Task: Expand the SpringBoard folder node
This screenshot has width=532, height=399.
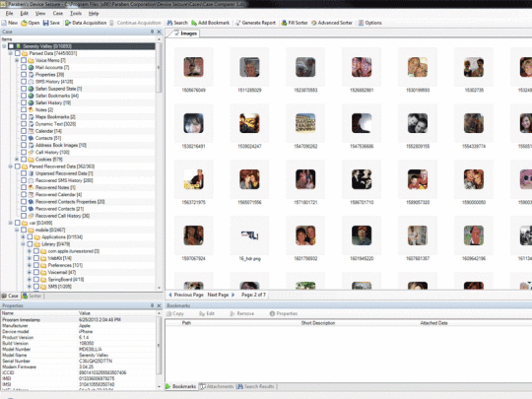Action: [x=30, y=280]
